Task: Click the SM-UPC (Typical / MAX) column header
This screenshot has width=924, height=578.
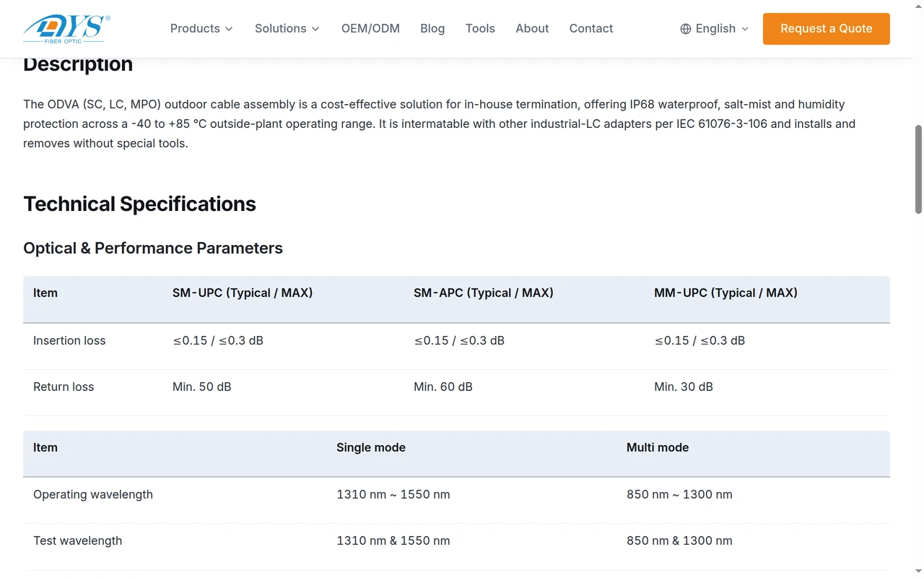Action: tap(243, 293)
